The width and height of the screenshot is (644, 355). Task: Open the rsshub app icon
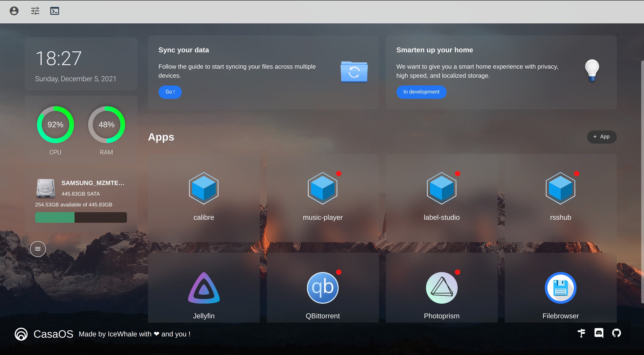tap(560, 188)
